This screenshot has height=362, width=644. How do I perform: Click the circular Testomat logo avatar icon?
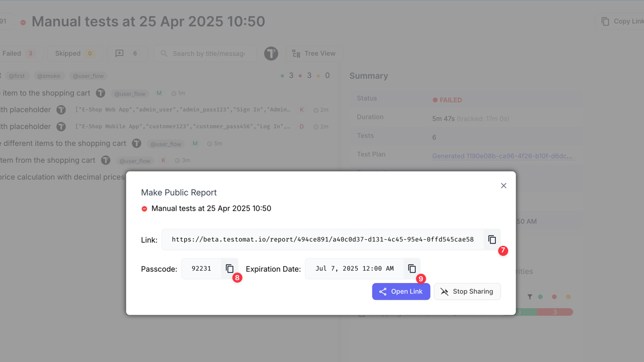click(x=271, y=53)
